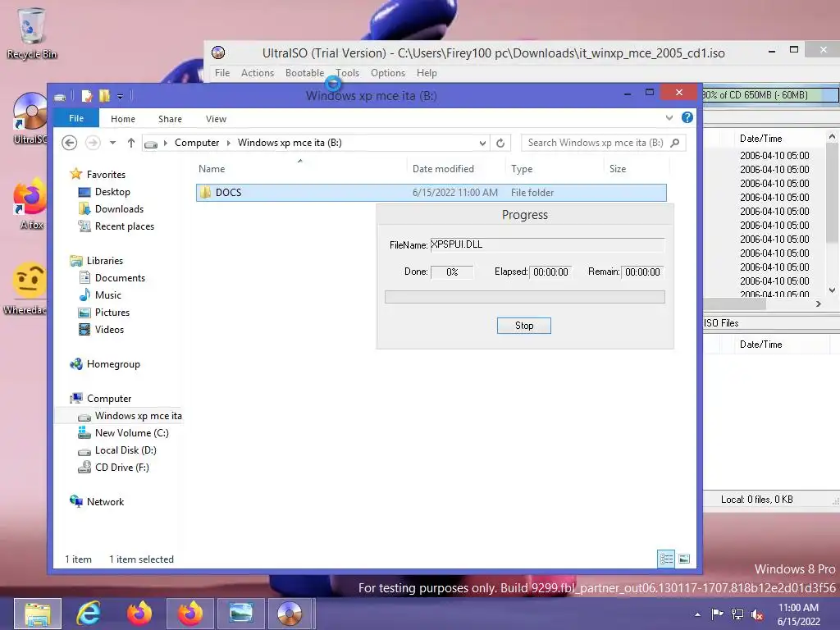840x630 pixels.
Task: Open Homegroup in the navigation pane
Action: pyautogui.click(x=113, y=364)
